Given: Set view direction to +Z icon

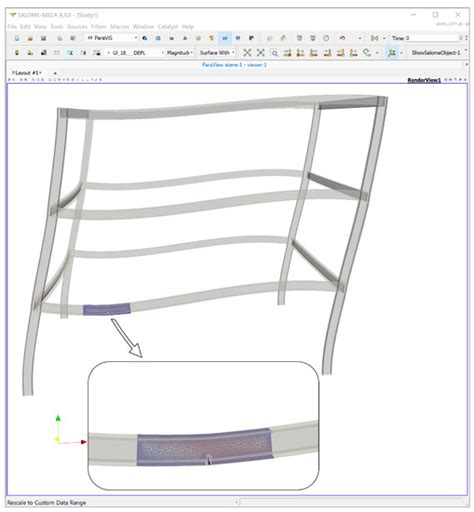Looking at the screenshot, I should pos(340,53).
